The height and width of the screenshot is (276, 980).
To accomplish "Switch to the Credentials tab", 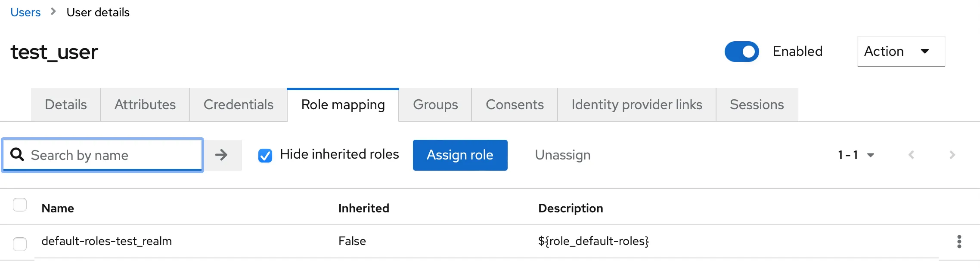I will point(238,105).
